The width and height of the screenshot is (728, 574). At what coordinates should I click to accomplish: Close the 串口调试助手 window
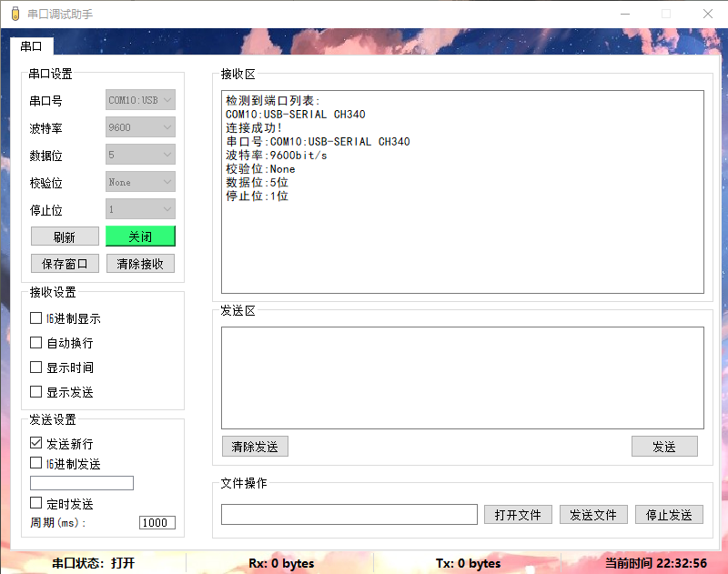pos(708,14)
